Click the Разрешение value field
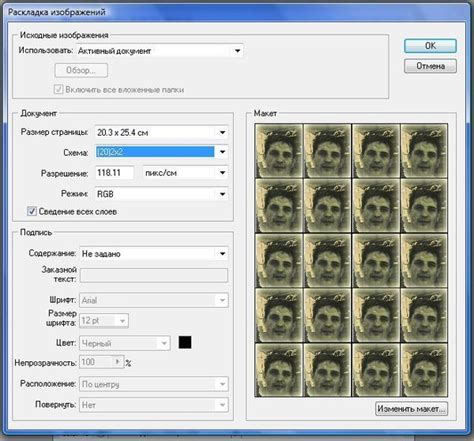 [x=115, y=173]
